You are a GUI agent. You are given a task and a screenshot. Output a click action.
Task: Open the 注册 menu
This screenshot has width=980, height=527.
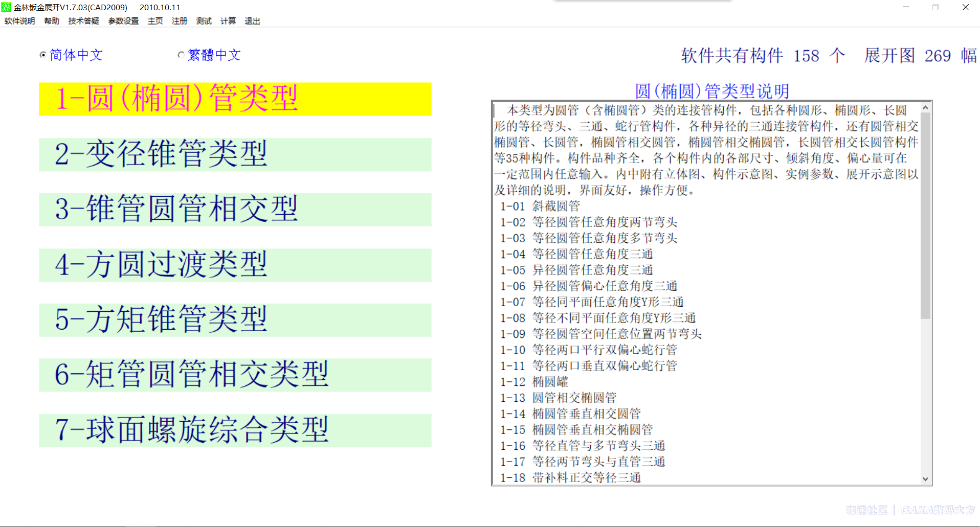pos(179,21)
